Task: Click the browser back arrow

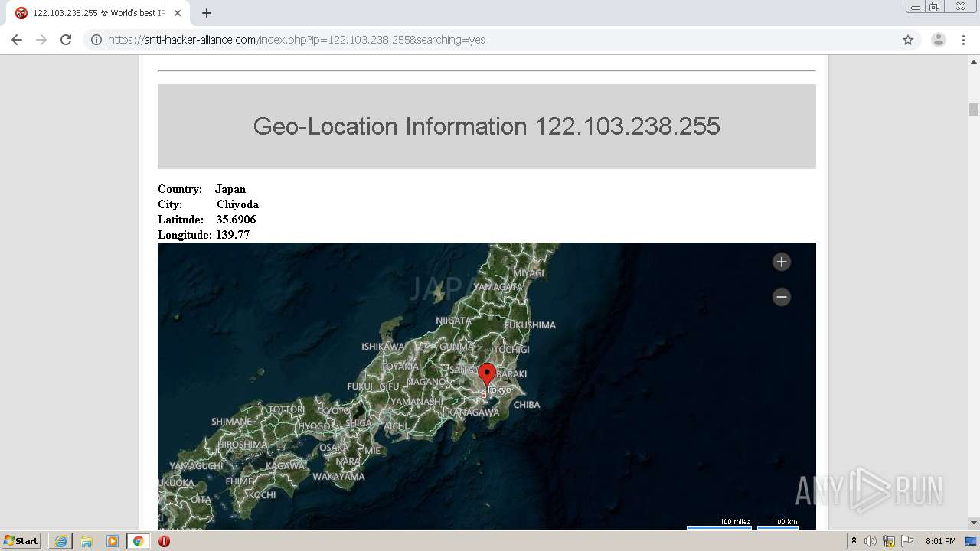Action: pyautogui.click(x=16, y=40)
